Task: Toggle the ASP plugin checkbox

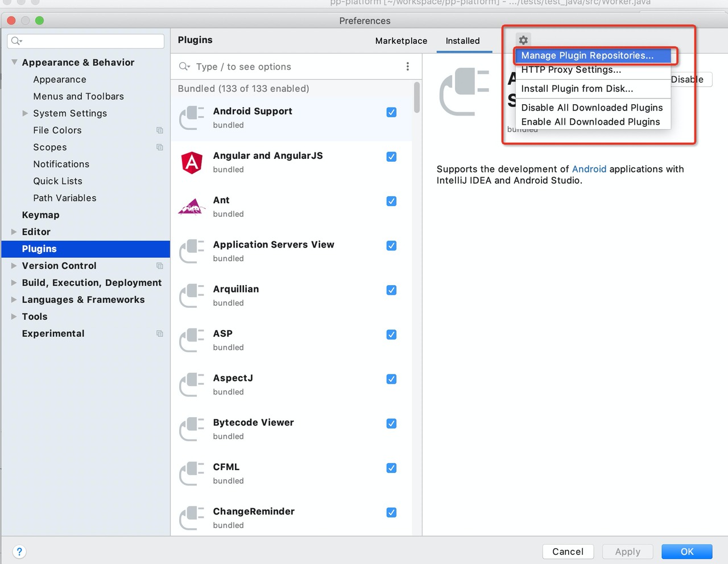Action: 391,334
